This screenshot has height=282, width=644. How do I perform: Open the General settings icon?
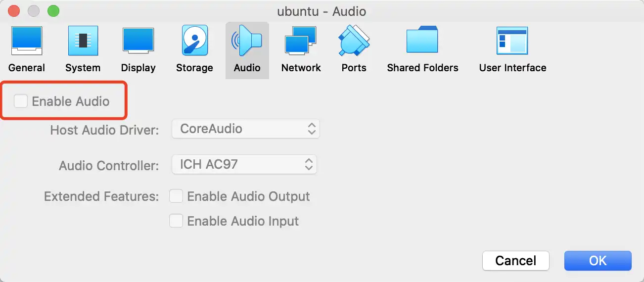(x=27, y=41)
